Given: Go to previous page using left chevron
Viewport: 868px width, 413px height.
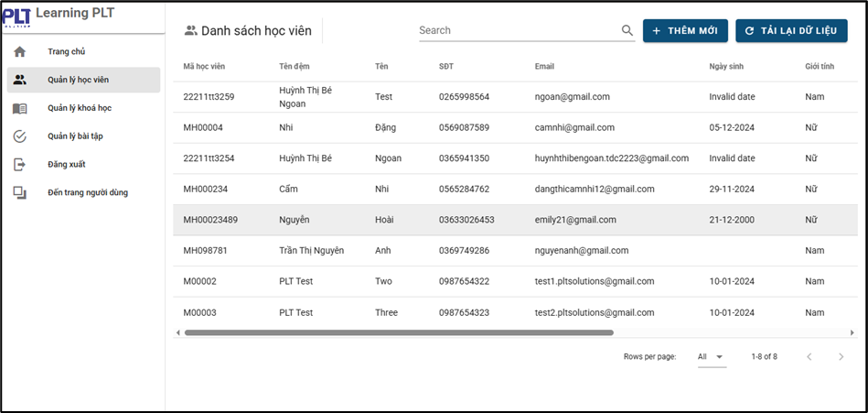Looking at the screenshot, I should coord(809,356).
